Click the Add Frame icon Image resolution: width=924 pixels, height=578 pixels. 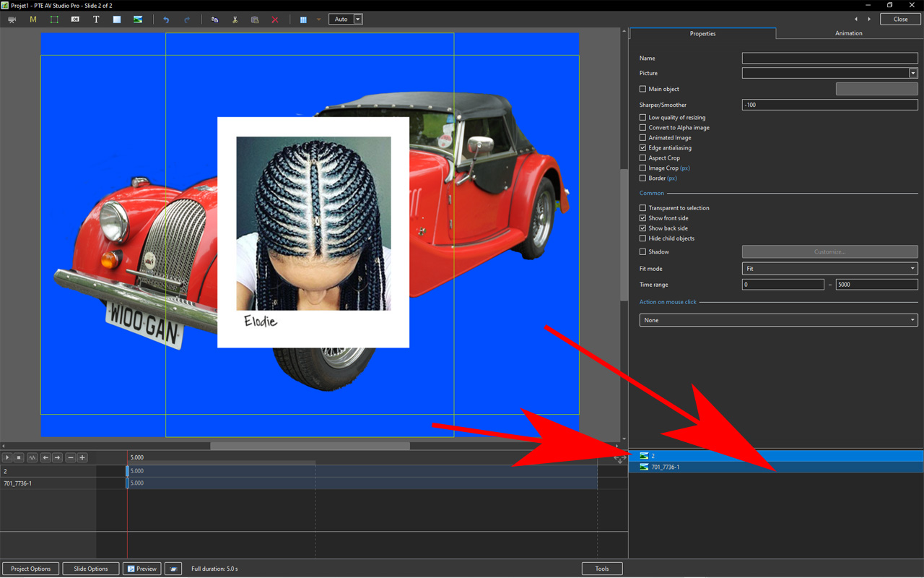point(54,20)
